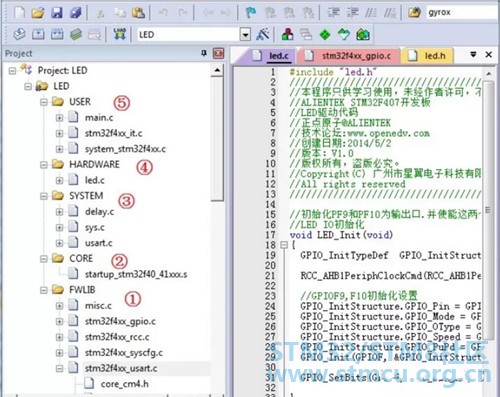500x397 pixels.
Task: Toggle the bookmark flag icon
Action: (250, 13)
